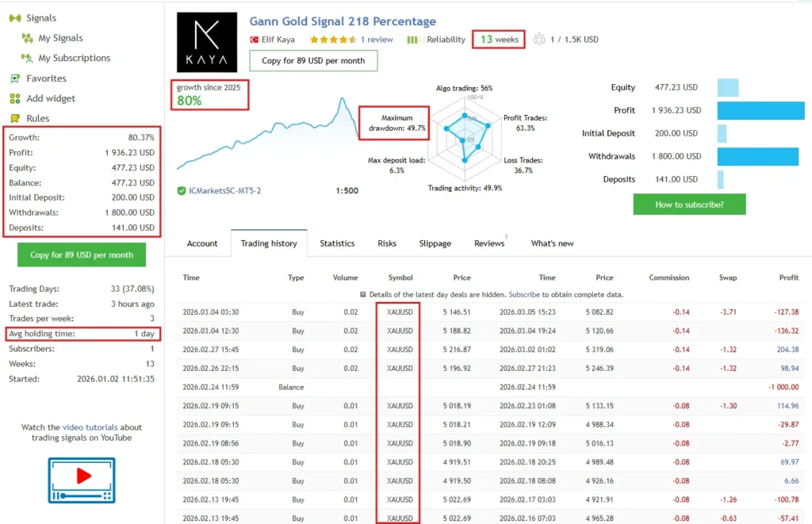This screenshot has height=524, width=812.
Task: Click the Equity bar in chart
Action: tap(728, 87)
